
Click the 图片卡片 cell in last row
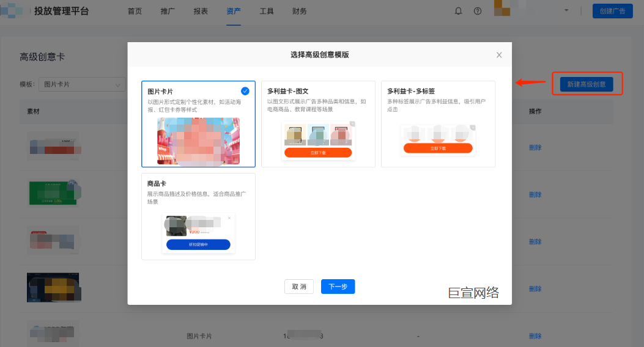pyautogui.click(x=199, y=336)
